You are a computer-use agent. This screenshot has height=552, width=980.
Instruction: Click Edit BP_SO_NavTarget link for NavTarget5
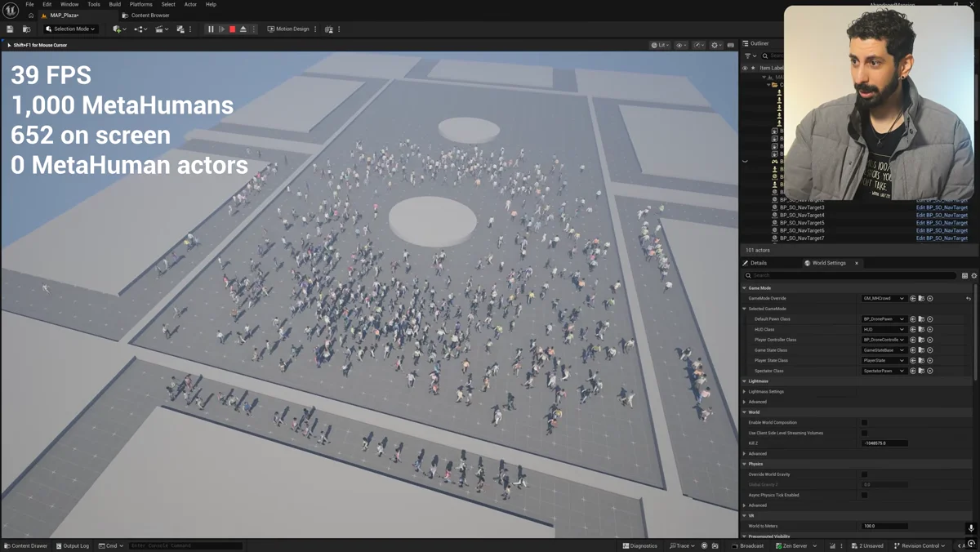click(942, 223)
